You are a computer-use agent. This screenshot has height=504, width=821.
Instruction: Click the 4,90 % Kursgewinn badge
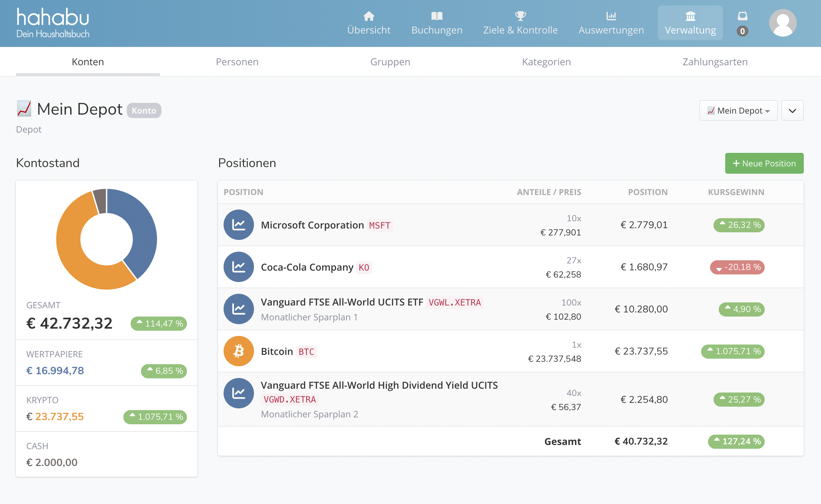point(742,309)
